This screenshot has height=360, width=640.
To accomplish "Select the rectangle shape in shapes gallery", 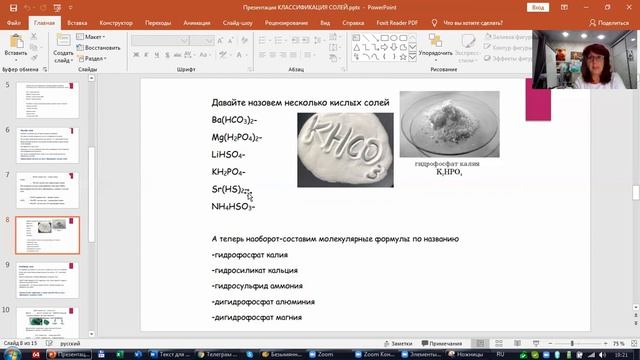I will click(384, 38).
